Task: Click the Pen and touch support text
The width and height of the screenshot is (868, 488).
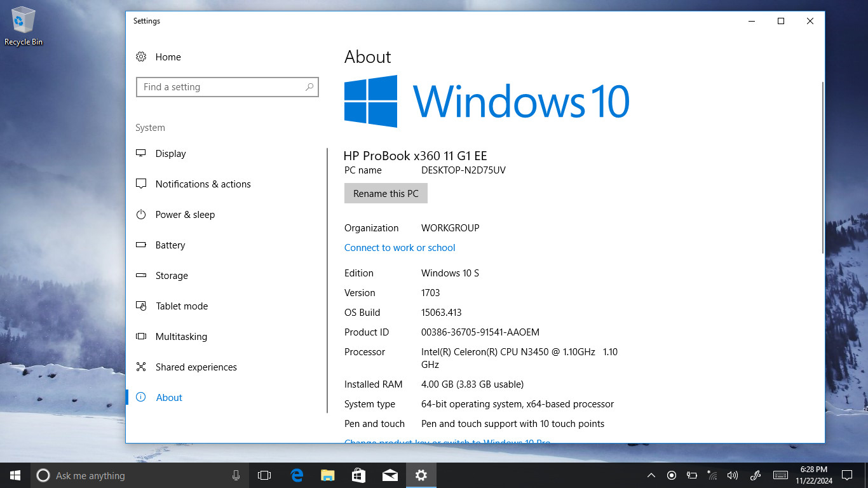Action: coord(513,423)
